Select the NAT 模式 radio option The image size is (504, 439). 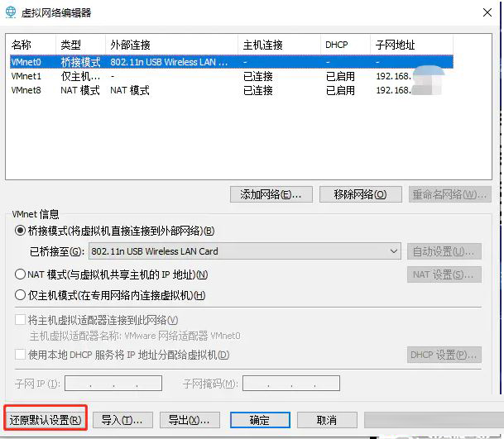20,274
